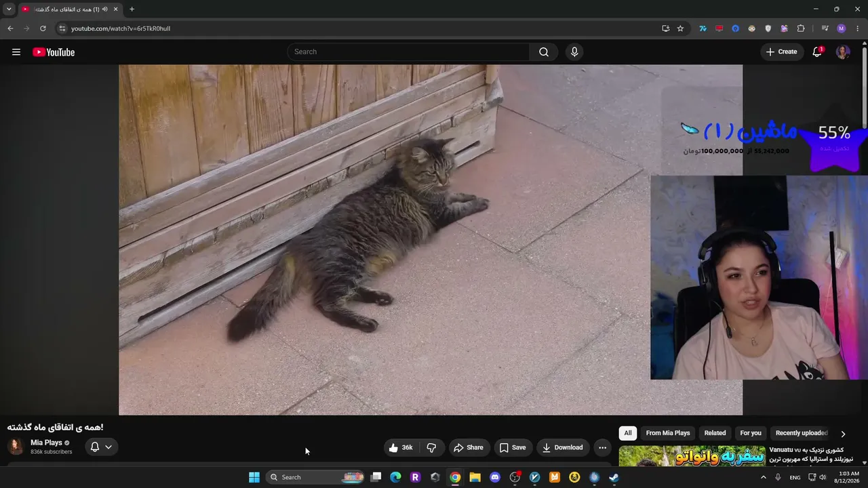Close the YouTube browser tab

(x=115, y=9)
